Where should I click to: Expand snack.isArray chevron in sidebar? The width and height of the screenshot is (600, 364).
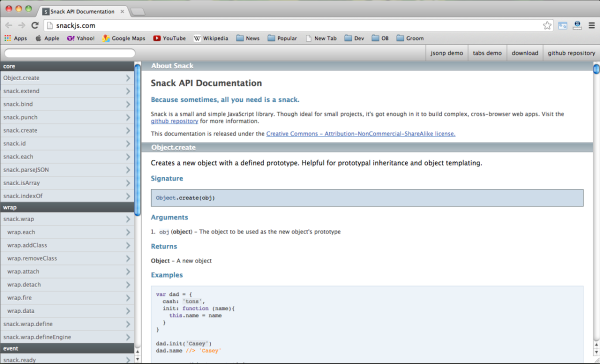tap(128, 183)
